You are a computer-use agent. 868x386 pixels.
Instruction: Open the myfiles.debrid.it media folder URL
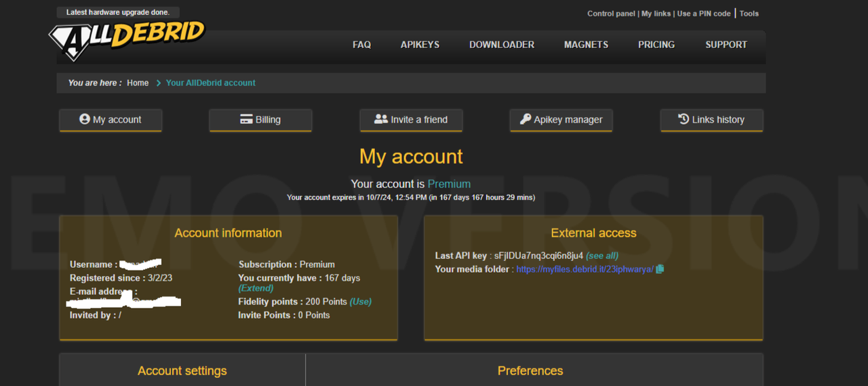coord(585,269)
